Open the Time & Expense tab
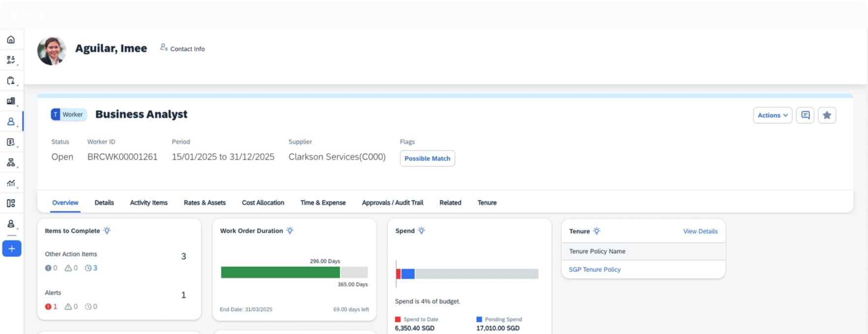The width and height of the screenshot is (868, 334). pos(323,203)
